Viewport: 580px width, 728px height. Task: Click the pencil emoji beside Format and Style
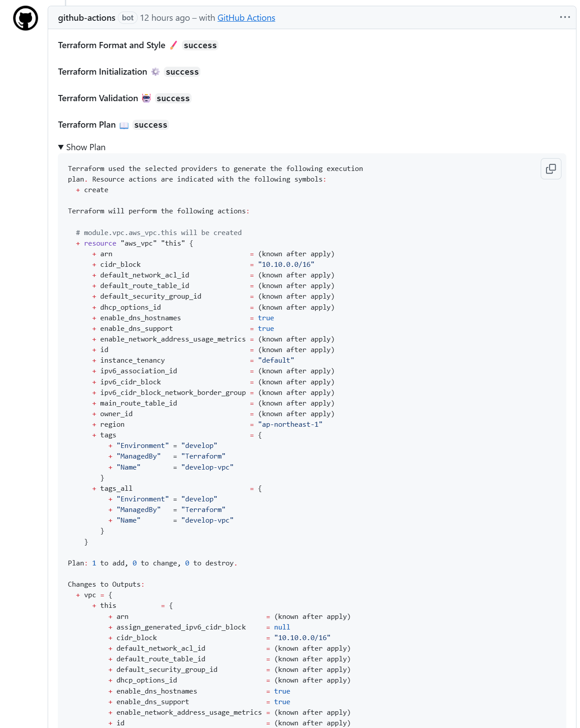173,45
